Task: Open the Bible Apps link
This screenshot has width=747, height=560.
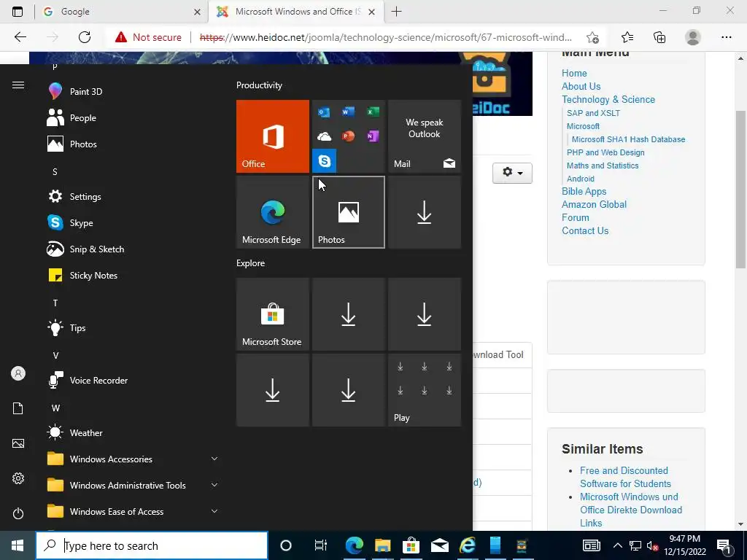Action: pos(584,191)
